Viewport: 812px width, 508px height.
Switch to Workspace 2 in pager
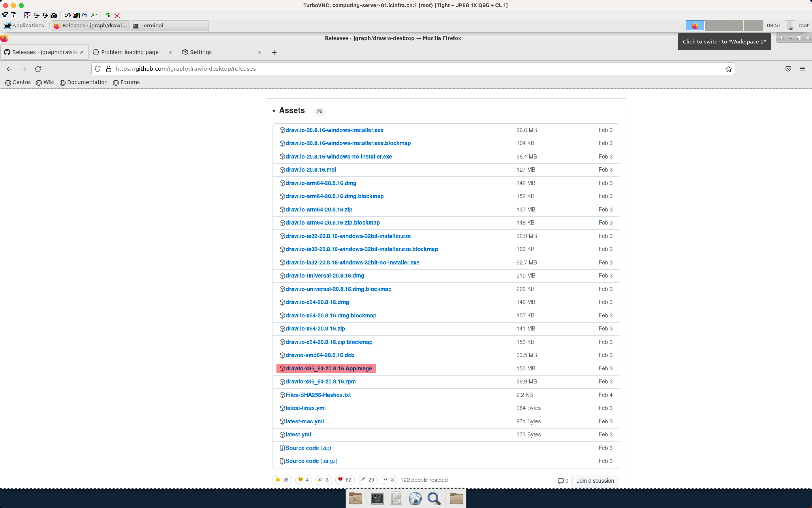pyautogui.click(x=714, y=25)
